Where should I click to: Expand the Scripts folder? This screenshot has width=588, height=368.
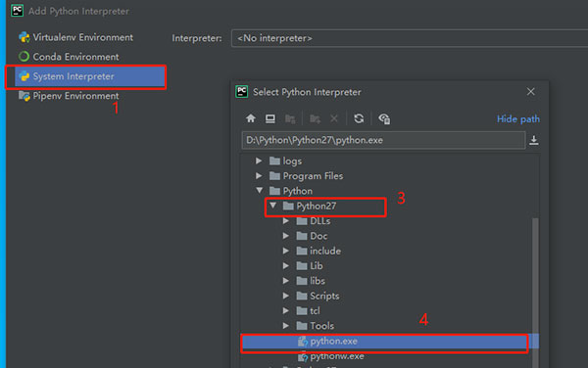coord(286,296)
